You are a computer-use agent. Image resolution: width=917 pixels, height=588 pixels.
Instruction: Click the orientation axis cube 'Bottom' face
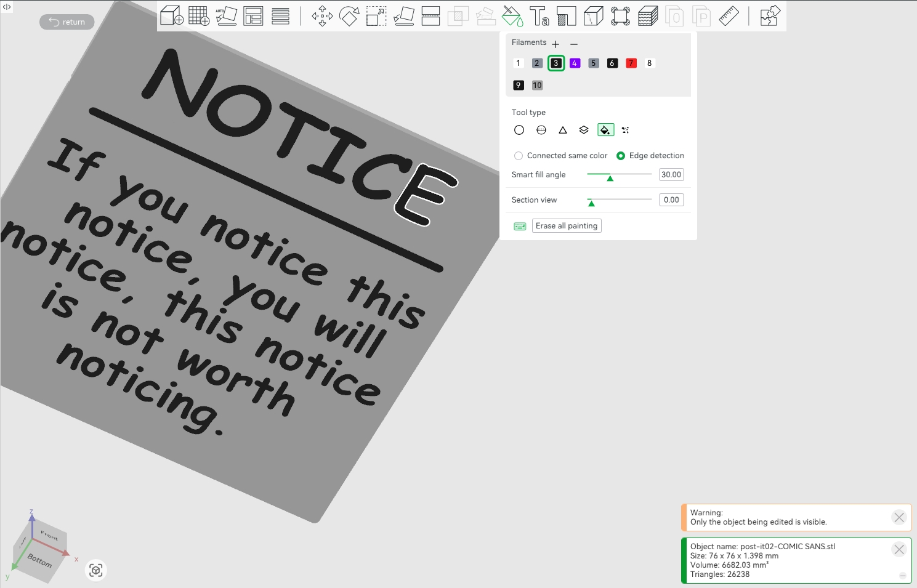click(39, 561)
